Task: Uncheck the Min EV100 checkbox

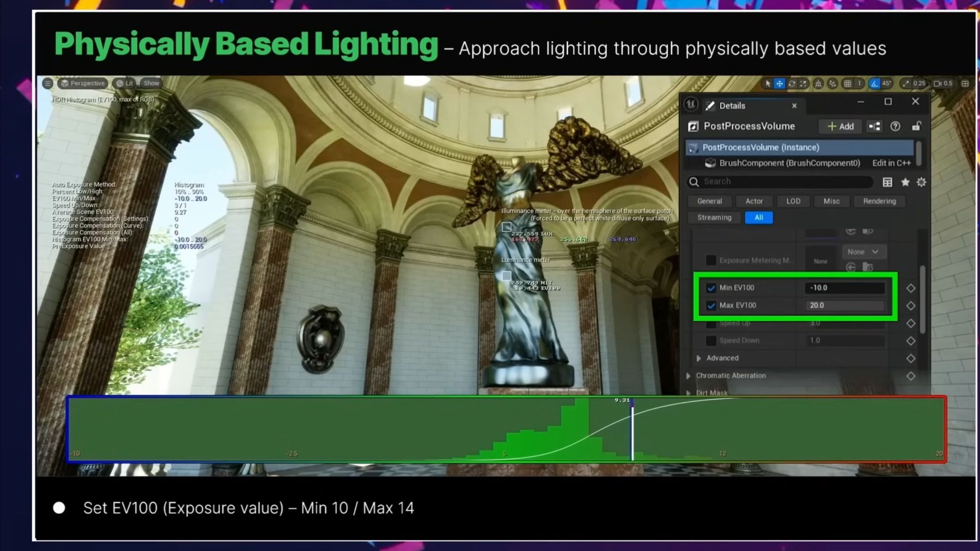Action: (x=711, y=288)
